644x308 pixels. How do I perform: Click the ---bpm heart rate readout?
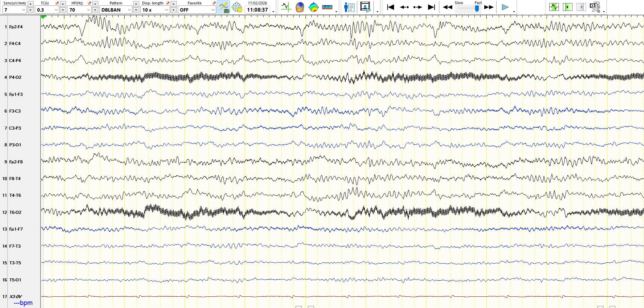point(23,303)
